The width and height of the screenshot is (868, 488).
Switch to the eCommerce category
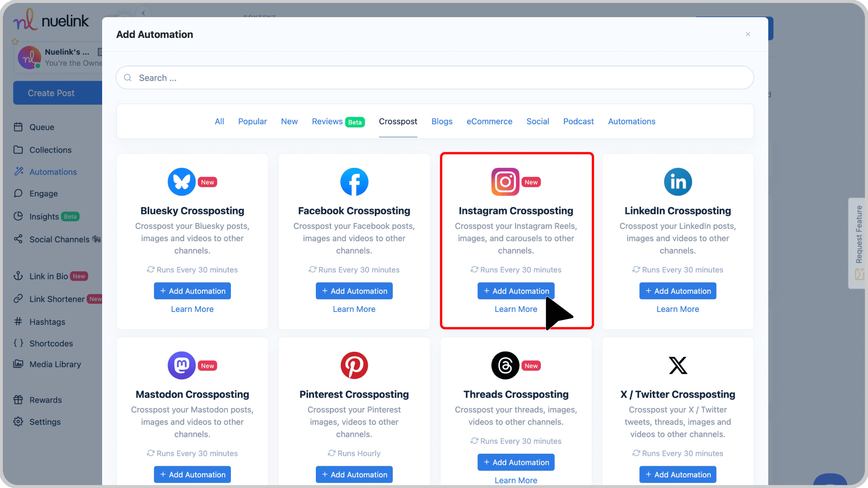(x=489, y=121)
